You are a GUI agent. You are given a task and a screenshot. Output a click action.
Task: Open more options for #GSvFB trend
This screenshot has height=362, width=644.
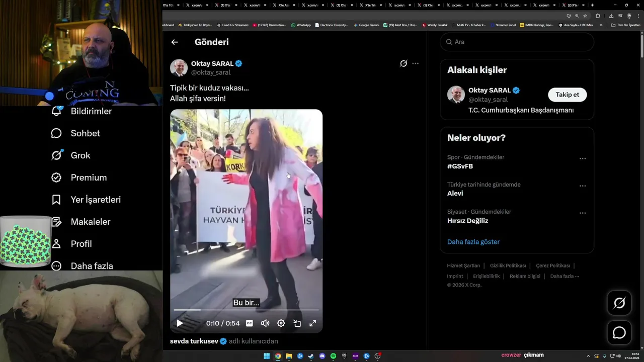coord(583,158)
